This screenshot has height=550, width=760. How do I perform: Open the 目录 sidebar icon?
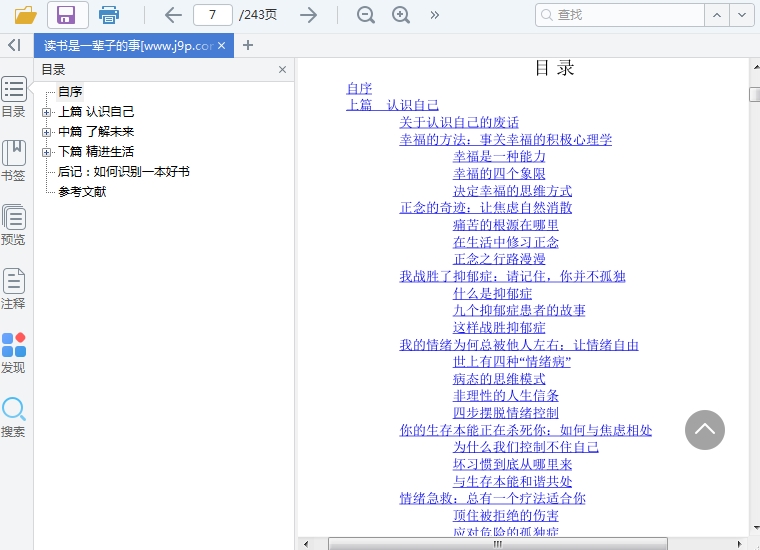click(14, 97)
